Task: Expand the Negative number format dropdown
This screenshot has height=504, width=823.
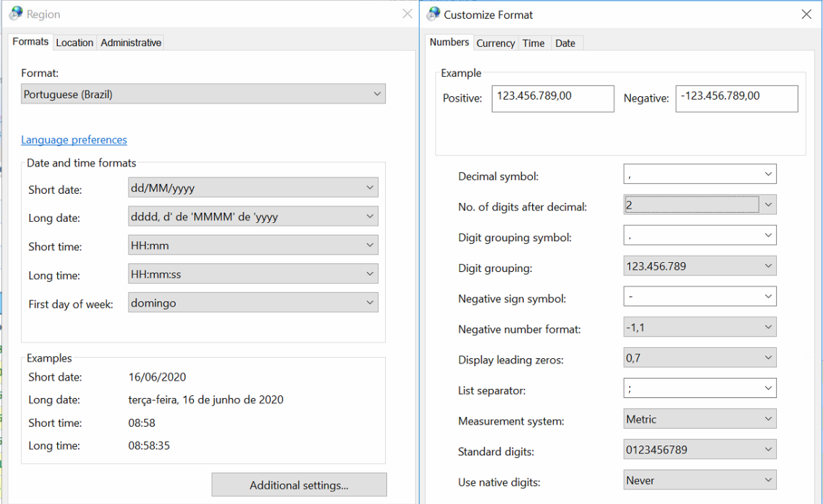Action: coord(700,327)
